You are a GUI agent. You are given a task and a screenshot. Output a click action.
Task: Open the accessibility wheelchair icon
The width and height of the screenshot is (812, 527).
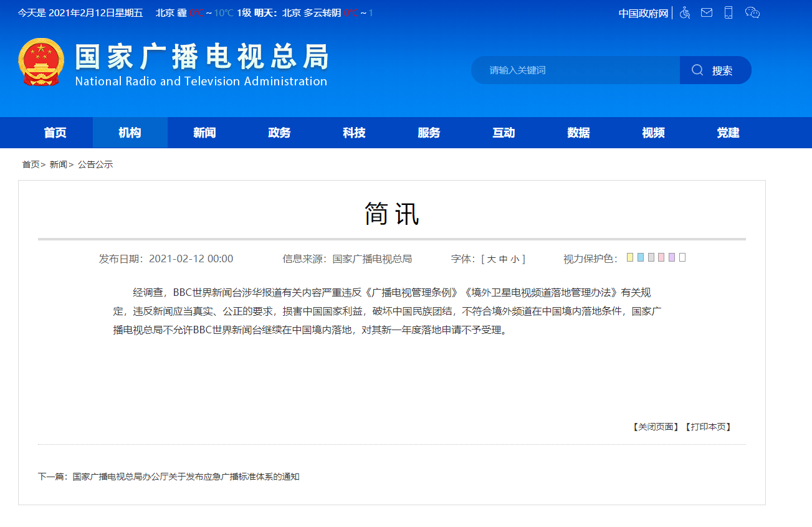tap(685, 12)
